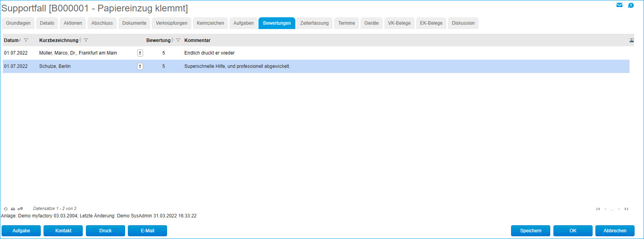This screenshot has height=239, width=644.
Task: Click the exclamation info icon for Müller row
Action: (x=140, y=53)
